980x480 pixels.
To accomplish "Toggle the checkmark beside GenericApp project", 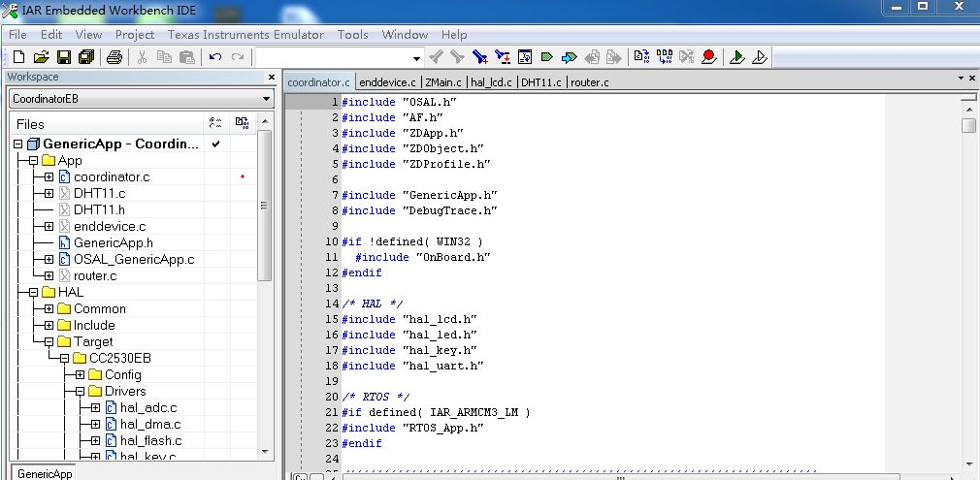I will [x=215, y=144].
